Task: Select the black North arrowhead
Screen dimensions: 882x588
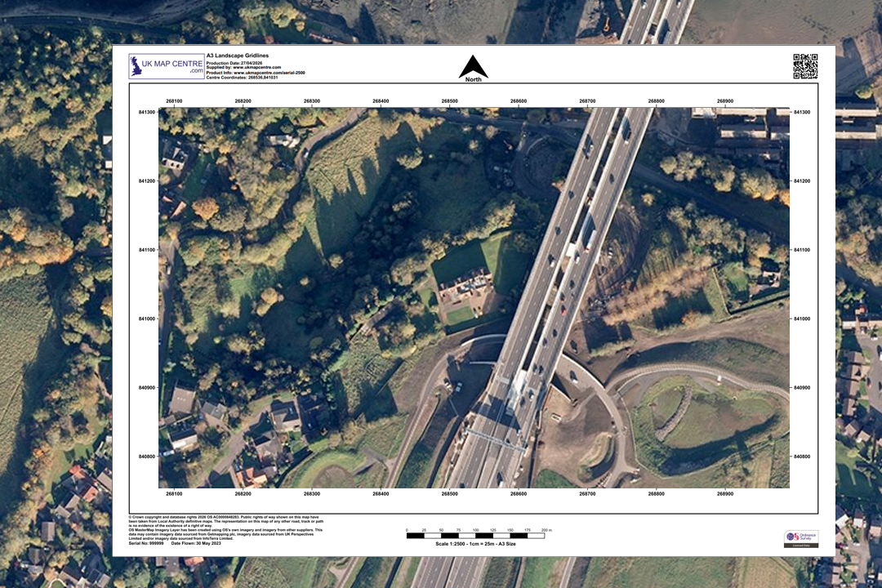Action: click(x=474, y=63)
